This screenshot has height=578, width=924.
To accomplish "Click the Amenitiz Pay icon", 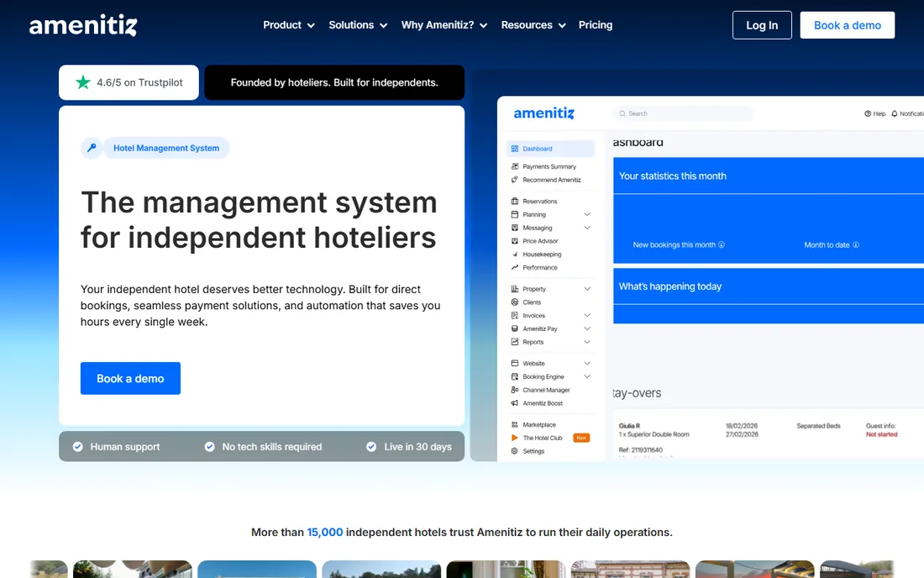I will pos(514,328).
